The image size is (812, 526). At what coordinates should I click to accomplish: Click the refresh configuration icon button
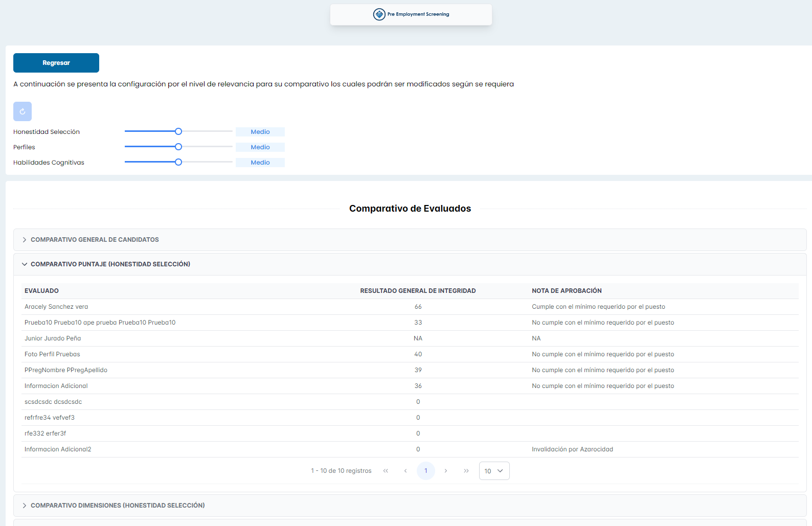(22, 111)
